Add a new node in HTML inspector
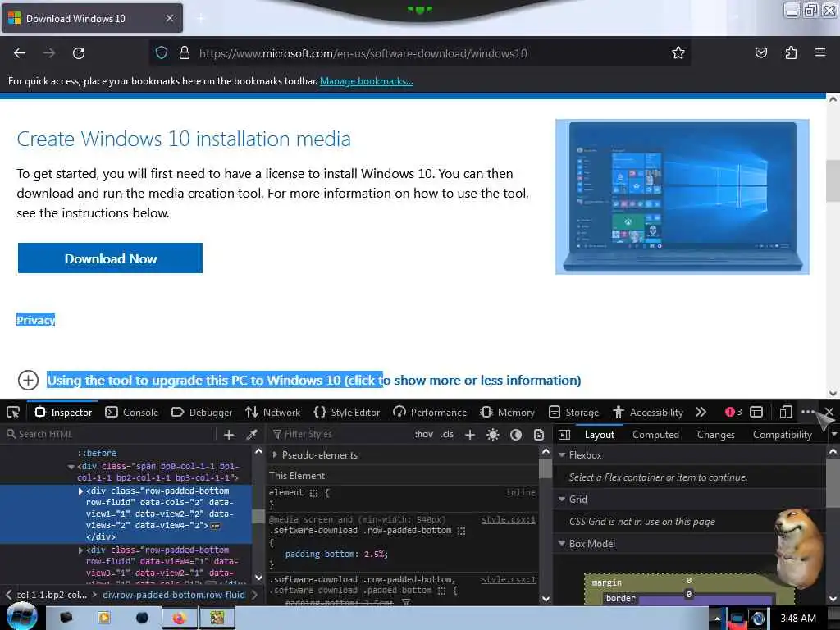The image size is (840, 630). pos(229,435)
